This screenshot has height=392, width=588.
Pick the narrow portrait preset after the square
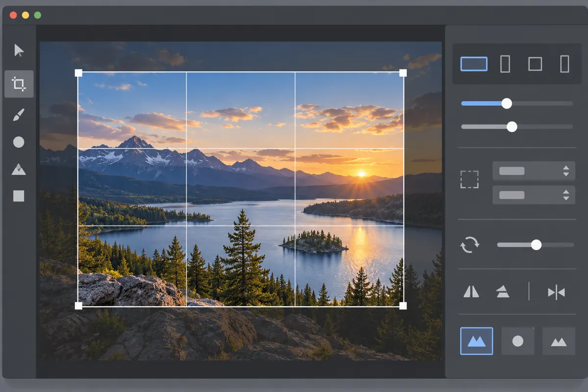(564, 64)
